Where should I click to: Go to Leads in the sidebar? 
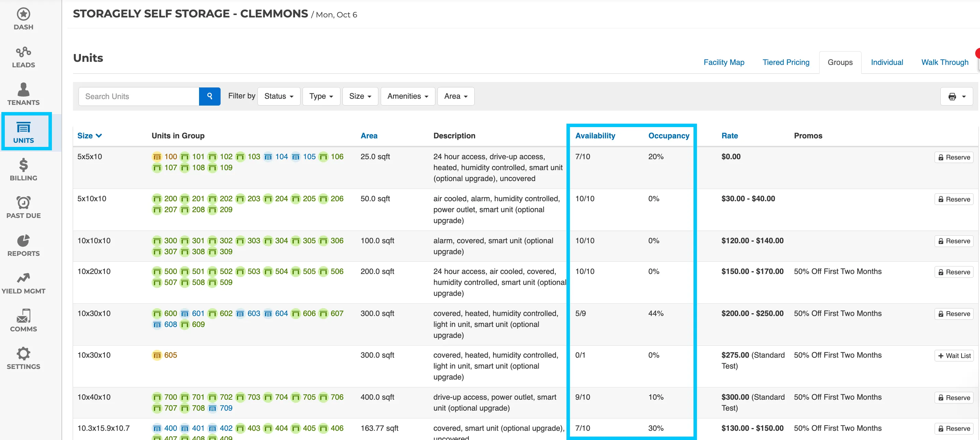click(x=23, y=57)
